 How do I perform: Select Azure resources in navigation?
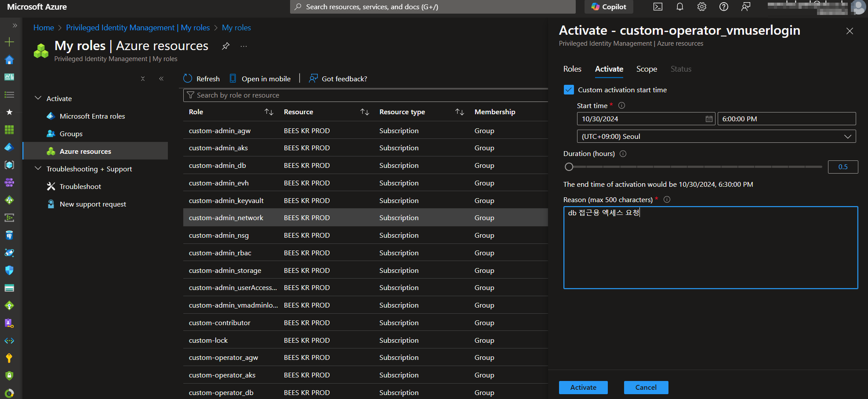click(95, 151)
